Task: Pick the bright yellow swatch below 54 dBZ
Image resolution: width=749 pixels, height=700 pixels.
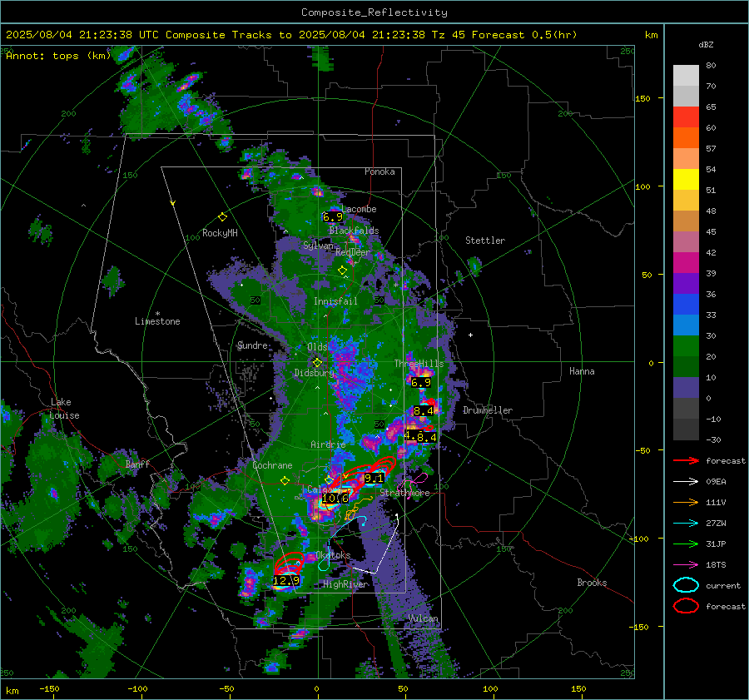Action: tap(686, 180)
